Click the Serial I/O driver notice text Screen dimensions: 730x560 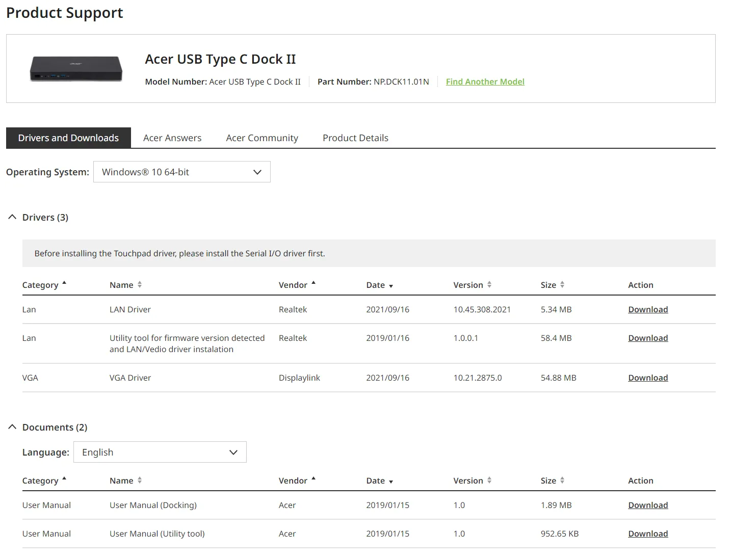pos(179,253)
